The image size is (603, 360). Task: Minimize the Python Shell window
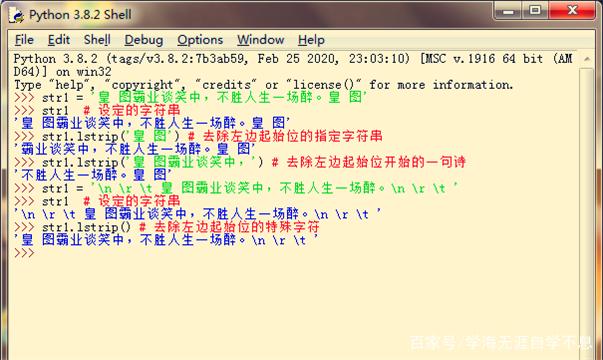pos(508,11)
